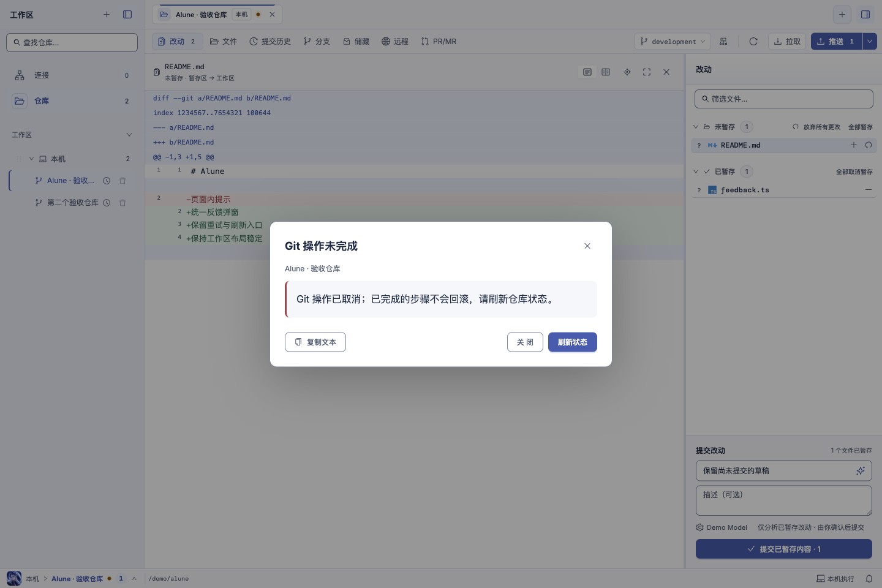Open the 提交历史 tab
Screen dimensions: 882x588
pyautogui.click(x=270, y=41)
